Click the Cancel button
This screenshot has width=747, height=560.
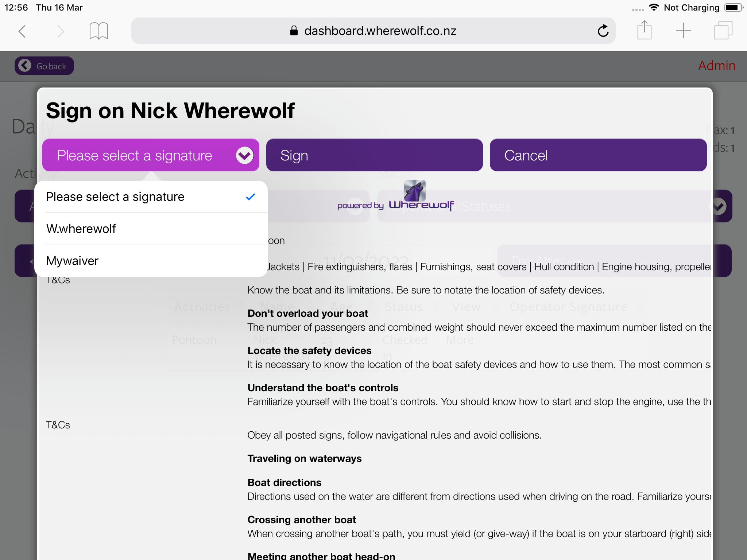[x=598, y=155]
